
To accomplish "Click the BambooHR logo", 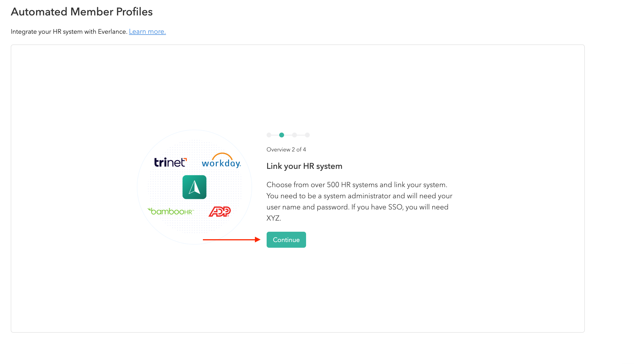I will point(171,211).
